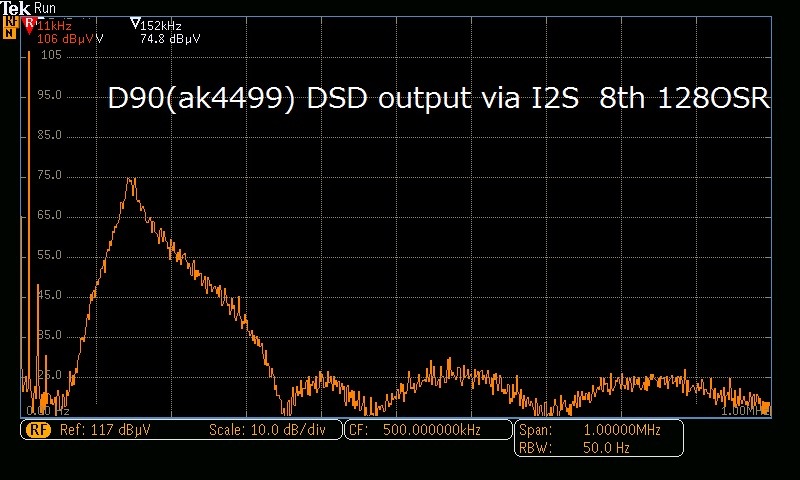Click the RF N indicator icon
This screenshot has height=480, width=800.
(9, 28)
